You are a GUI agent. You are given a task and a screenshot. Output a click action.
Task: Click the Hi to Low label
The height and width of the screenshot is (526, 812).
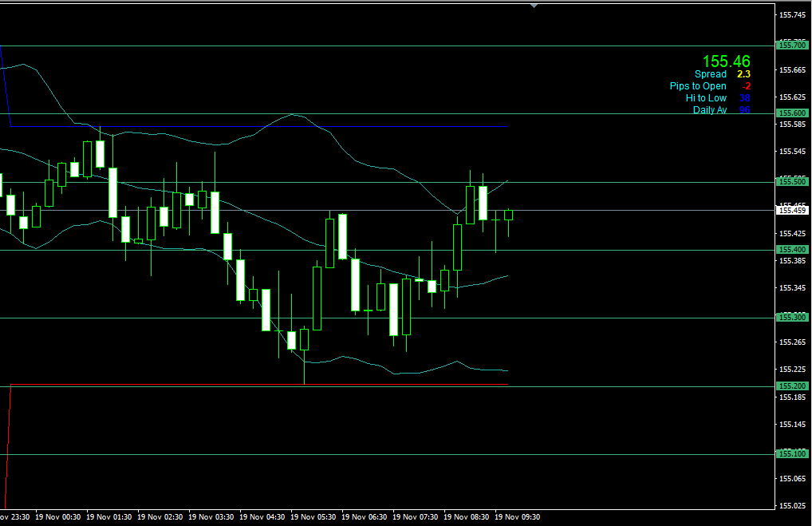coord(706,98)
